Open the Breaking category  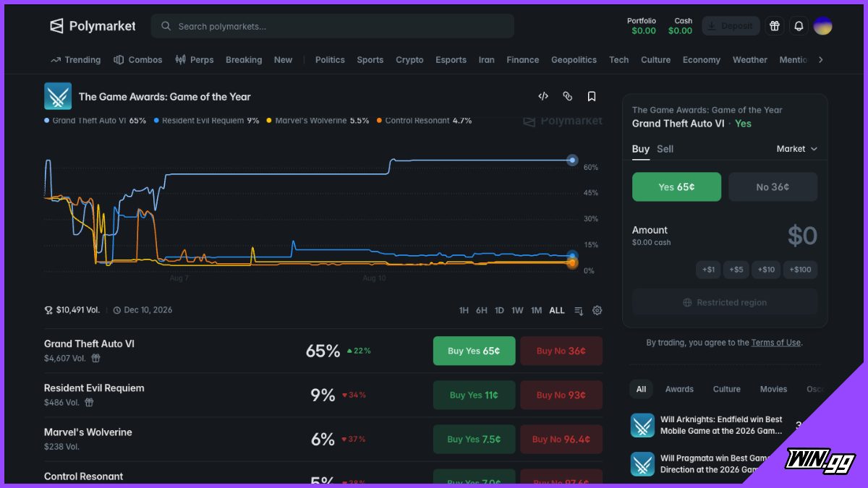(x=244, y=60)
